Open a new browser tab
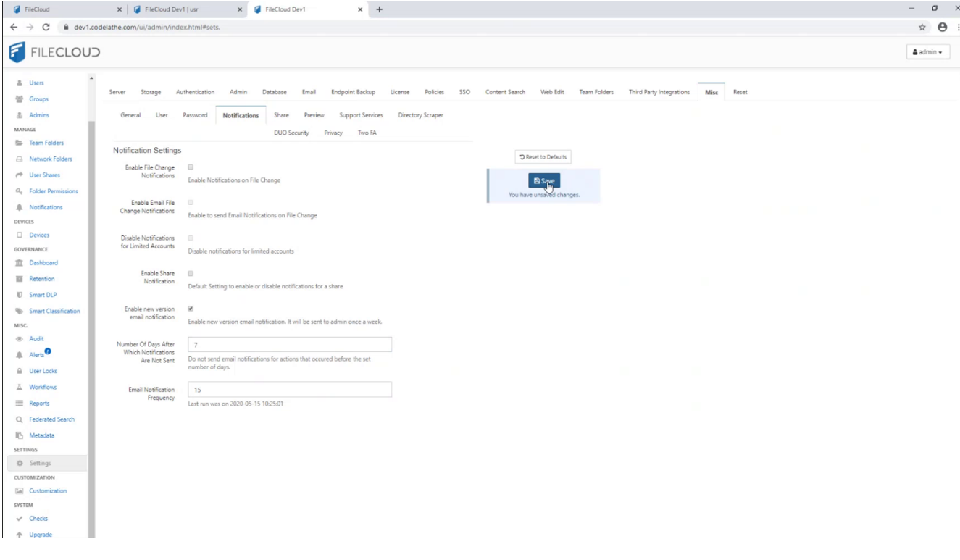960x560 pixels. [x=379, y=9]
